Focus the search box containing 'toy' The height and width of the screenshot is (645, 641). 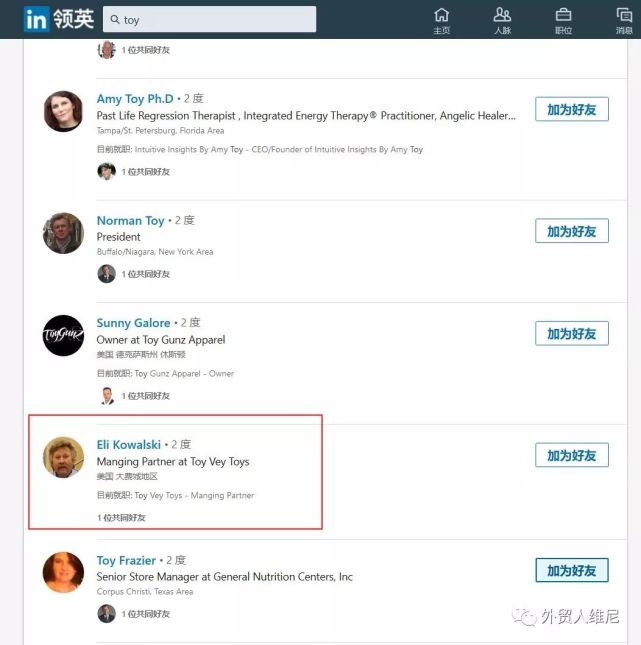(x=209, y=19)
